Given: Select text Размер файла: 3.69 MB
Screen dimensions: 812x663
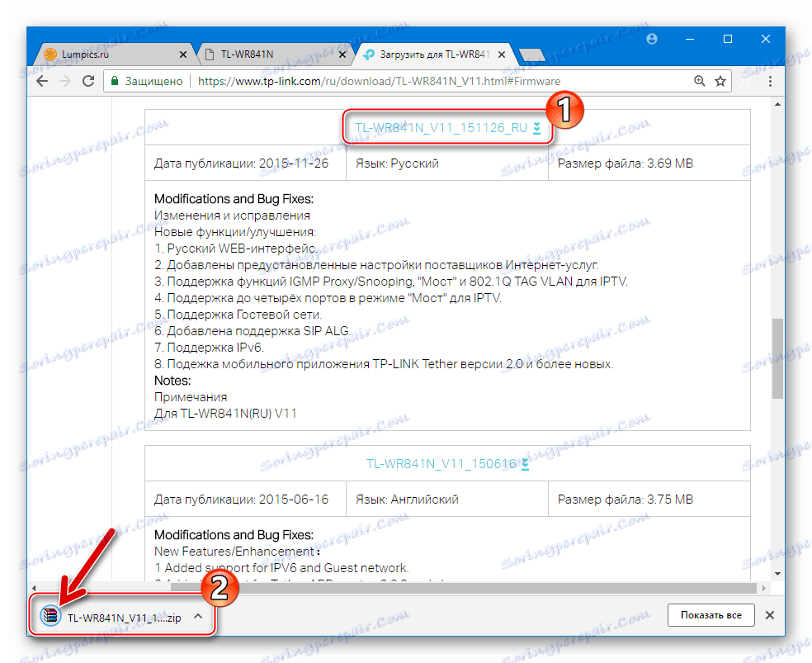Looking at the screenshot, I should (x=625, y=163).
